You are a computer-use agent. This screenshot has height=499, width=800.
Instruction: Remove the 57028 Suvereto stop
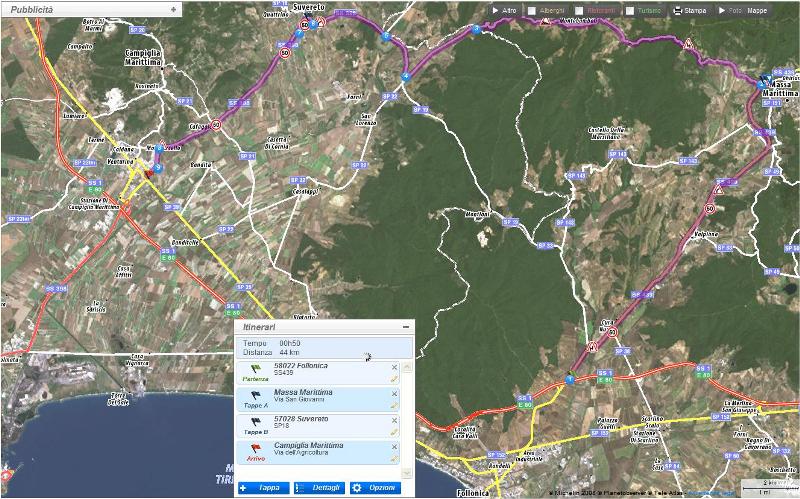click(394, 420)
